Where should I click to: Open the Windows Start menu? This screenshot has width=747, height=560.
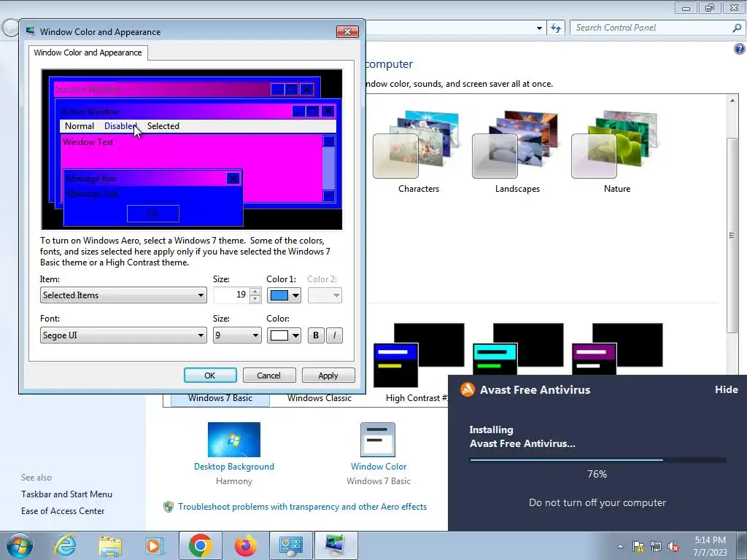[20, 545]
